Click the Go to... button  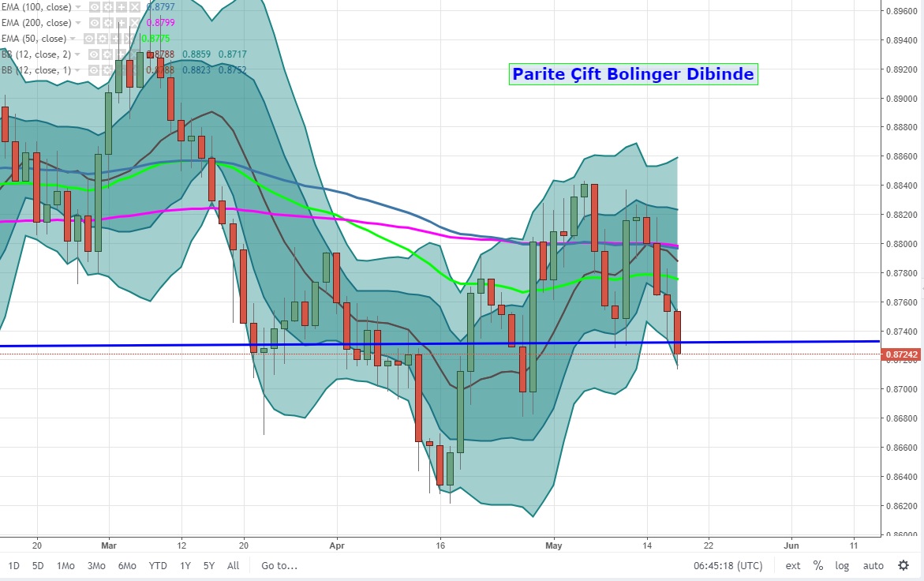coord(279,566)
